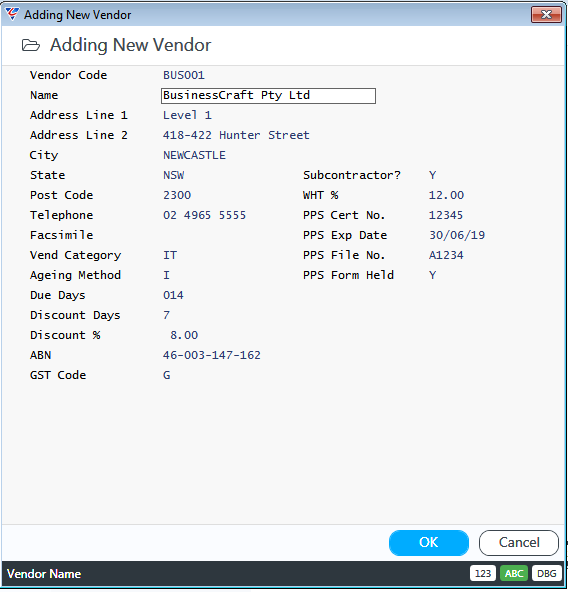Click PPS Exp Date value 30/06/19
Viewport: 568px width, 592px height.
(x=457, y=235)
